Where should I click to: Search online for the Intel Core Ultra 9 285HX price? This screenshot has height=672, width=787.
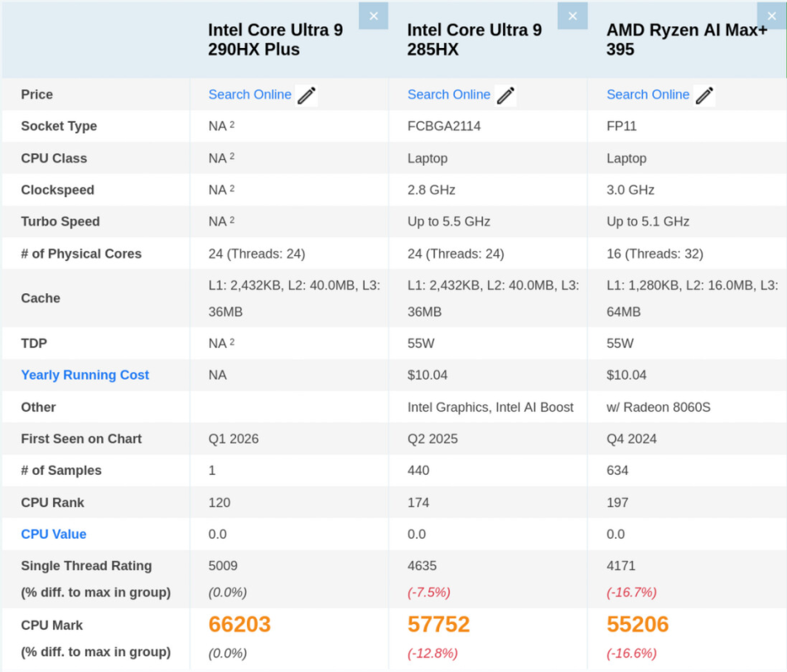pos(449,94)
